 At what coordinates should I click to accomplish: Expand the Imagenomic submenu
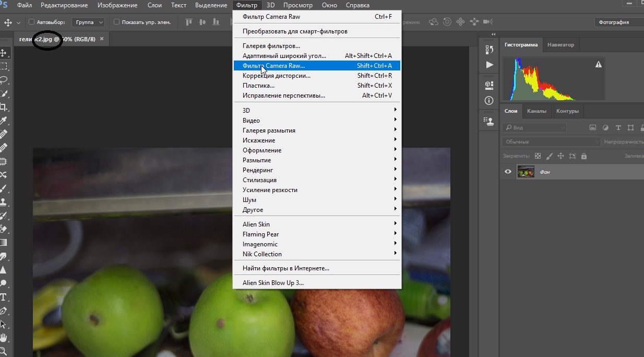(x=316, y=244)
